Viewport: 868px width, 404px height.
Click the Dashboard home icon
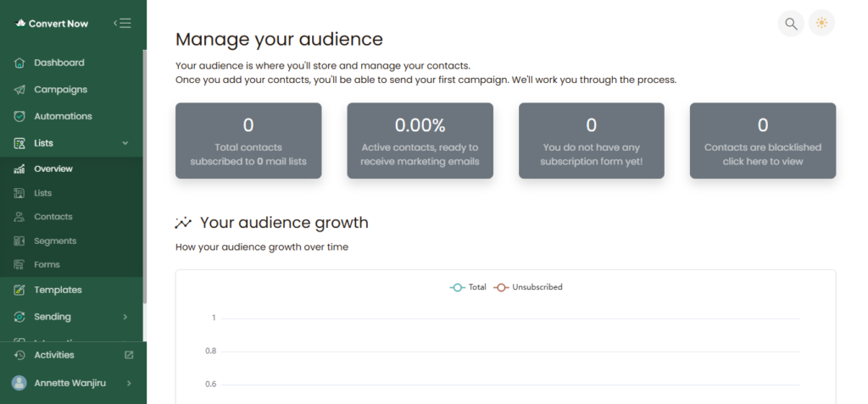tap(19, 63)
